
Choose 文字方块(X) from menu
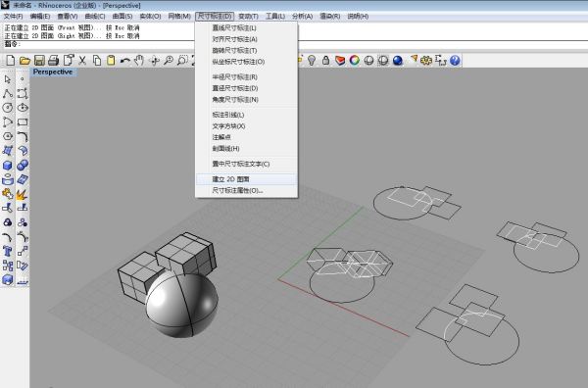click(246, 126)
